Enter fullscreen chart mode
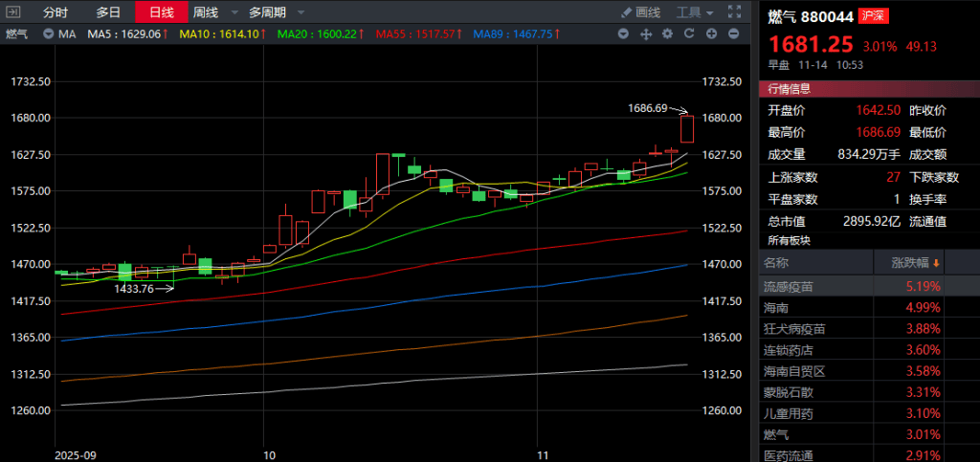The width and height of the screenshot is (980, 462). point(734,12)
